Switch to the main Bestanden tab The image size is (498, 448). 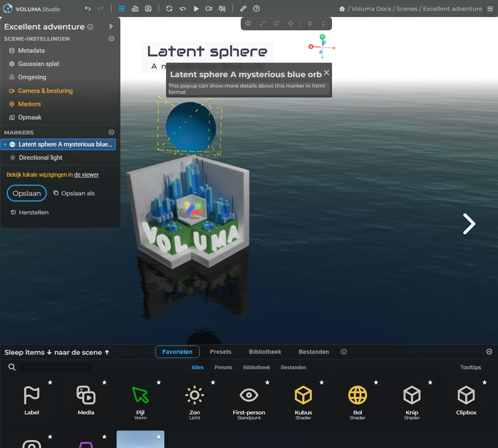click(x=314, y=352)
